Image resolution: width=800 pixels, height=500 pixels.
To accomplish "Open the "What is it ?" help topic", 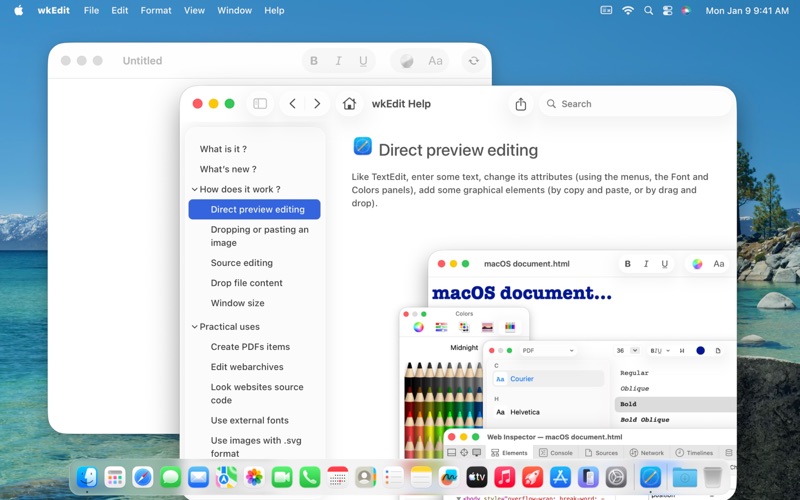I will 223,149.
